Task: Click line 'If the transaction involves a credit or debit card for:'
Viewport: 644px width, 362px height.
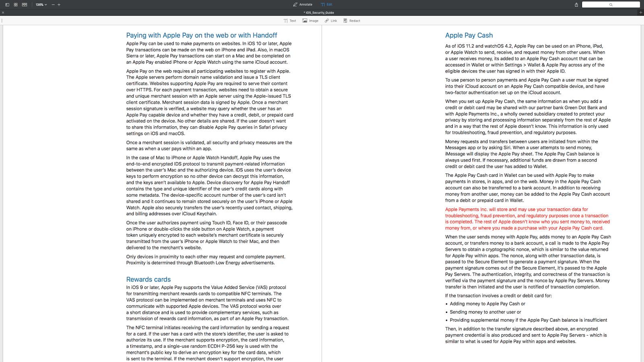Action: point(498,296)
